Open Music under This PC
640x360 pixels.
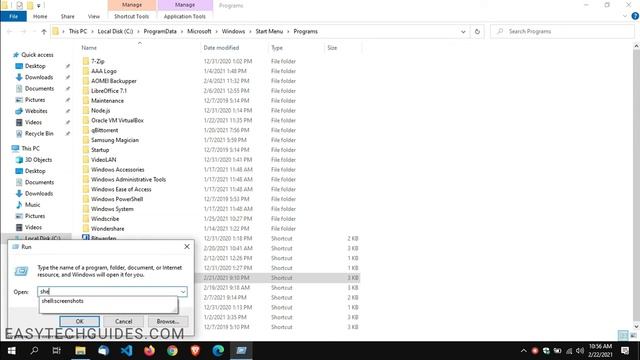click(x=32, y=205)
